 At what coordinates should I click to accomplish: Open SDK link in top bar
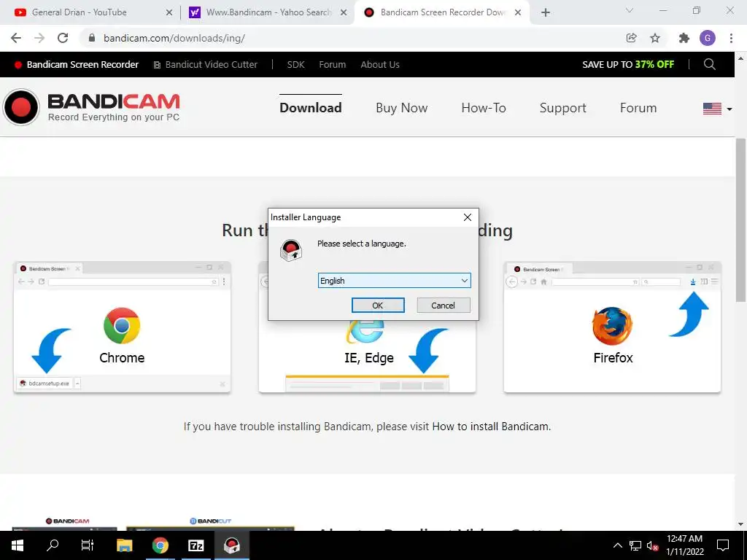[295, 65]
